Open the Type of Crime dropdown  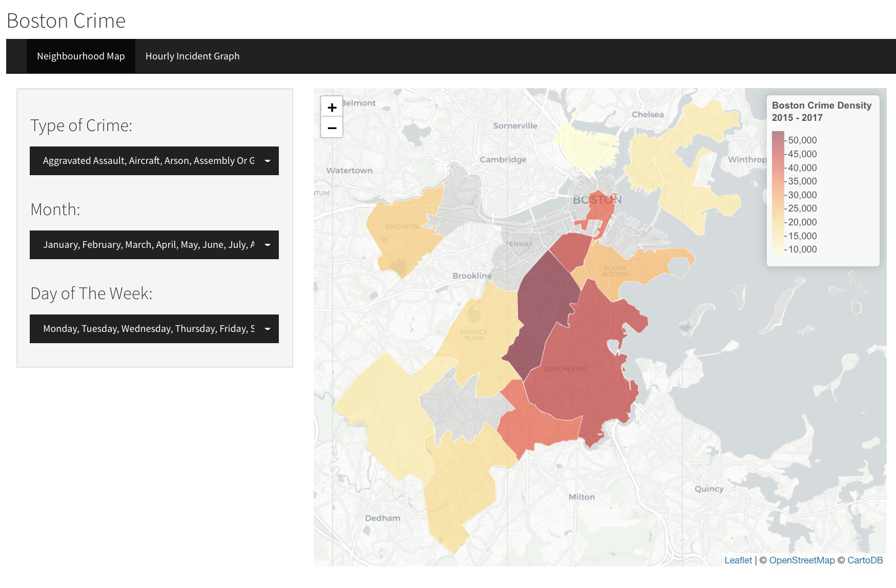click(x=154, y=161)
